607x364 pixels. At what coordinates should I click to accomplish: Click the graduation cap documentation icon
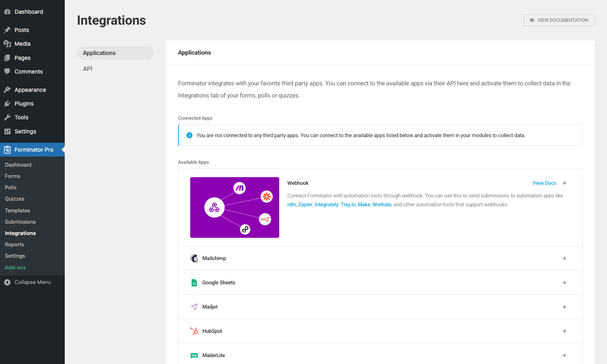point(532,20)
